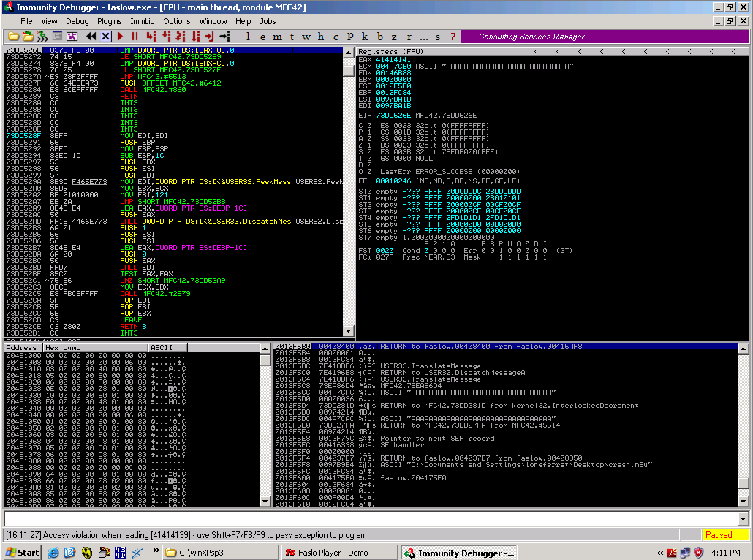
Task: Open the Window menu
Action: pyautogui.click(x=213, y=21)
